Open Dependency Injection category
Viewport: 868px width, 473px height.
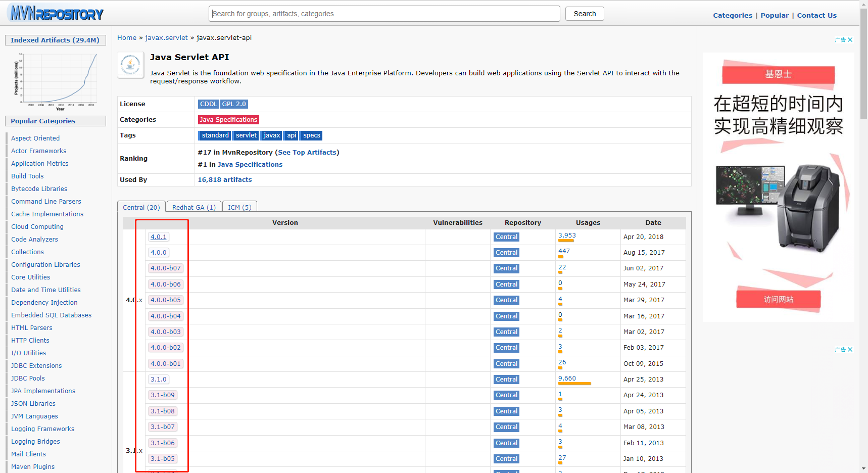[x=44, y=303]
